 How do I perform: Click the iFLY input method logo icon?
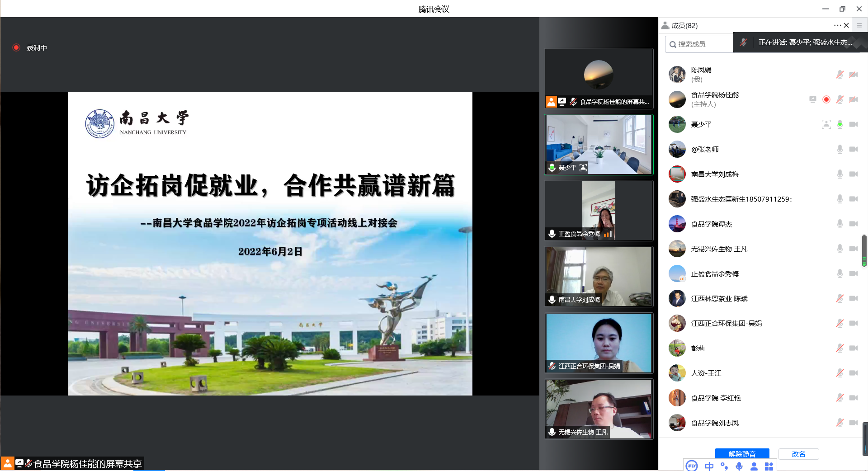click(x=691, y=466)
